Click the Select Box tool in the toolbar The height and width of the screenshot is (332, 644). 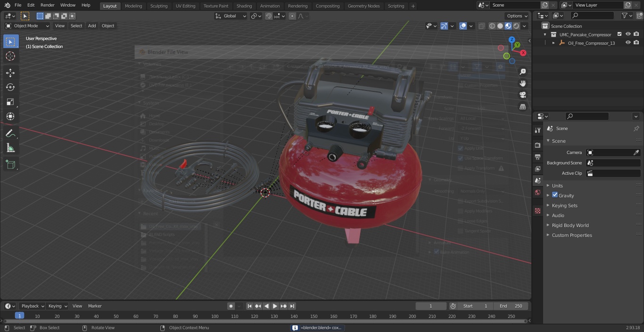10,42
